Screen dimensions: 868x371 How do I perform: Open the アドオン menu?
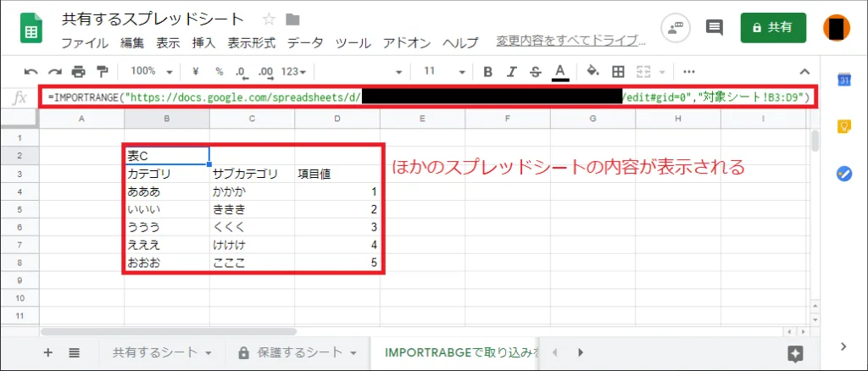[407, 42]
